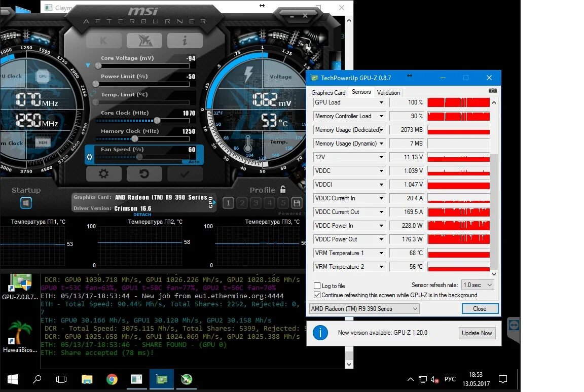The image size is (584, 392).
Task: Take GPU-Z screenshot with camera icon
Action: coord(492,91)
